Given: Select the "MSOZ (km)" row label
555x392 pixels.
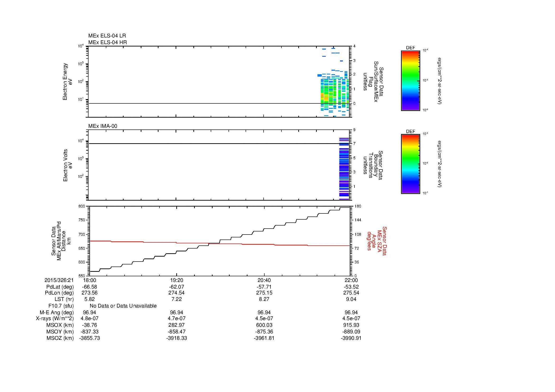Looking at the screenshot, I should (x=60, y=338).
